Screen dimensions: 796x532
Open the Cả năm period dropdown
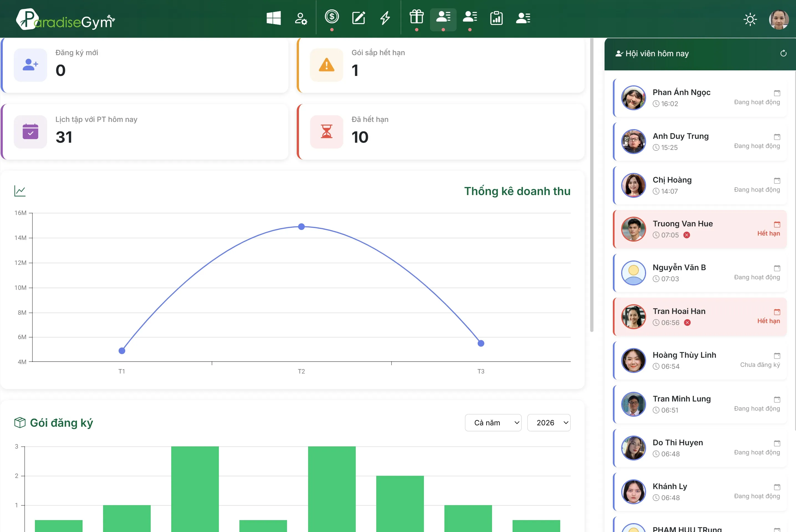click(493, 422)
